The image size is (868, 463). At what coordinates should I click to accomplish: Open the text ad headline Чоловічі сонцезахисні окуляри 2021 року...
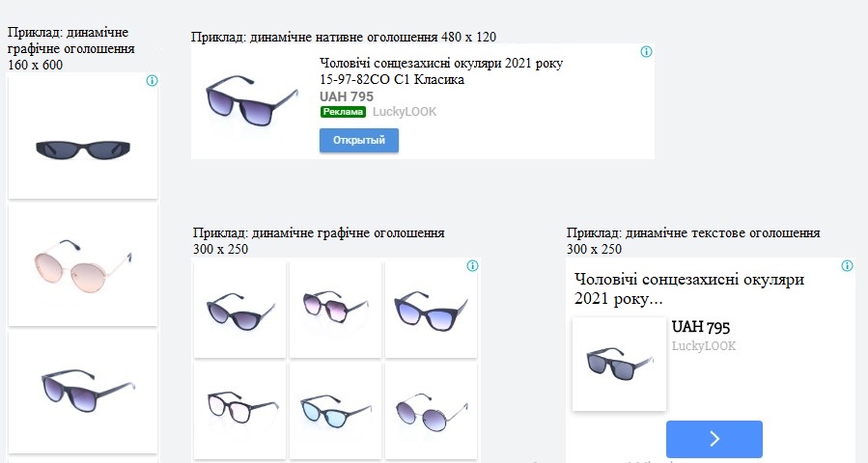tap(689, 288)
